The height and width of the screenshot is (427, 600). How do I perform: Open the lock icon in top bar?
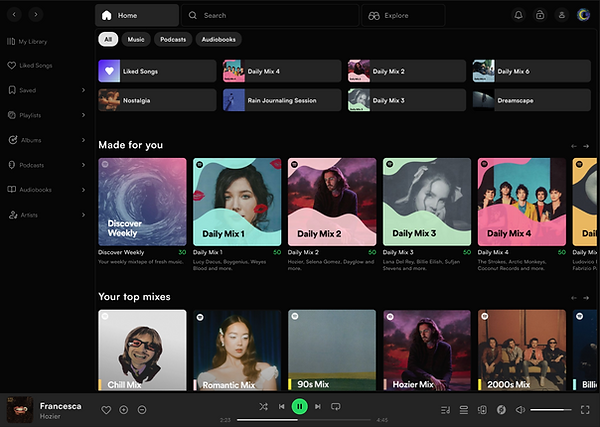(540, 15)
